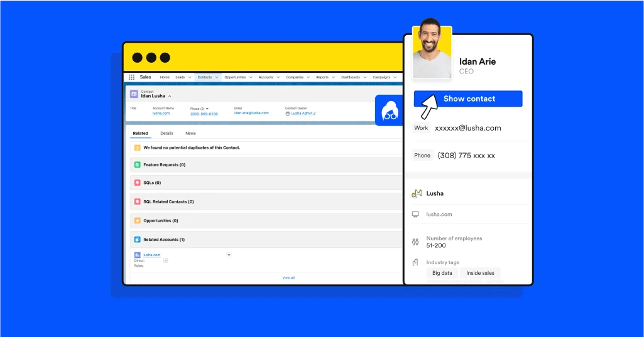
Task: Click the Show contact button
Action: [x=468, y=99]
